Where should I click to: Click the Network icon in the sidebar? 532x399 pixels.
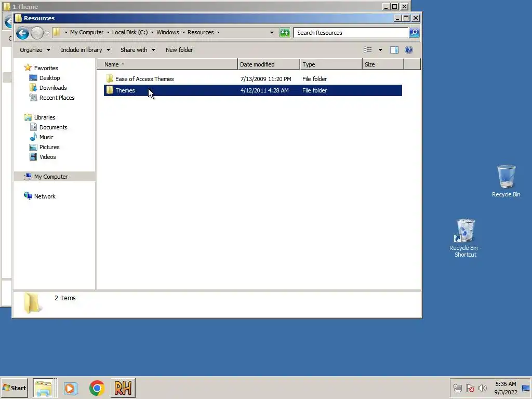[x=28, y=196]
